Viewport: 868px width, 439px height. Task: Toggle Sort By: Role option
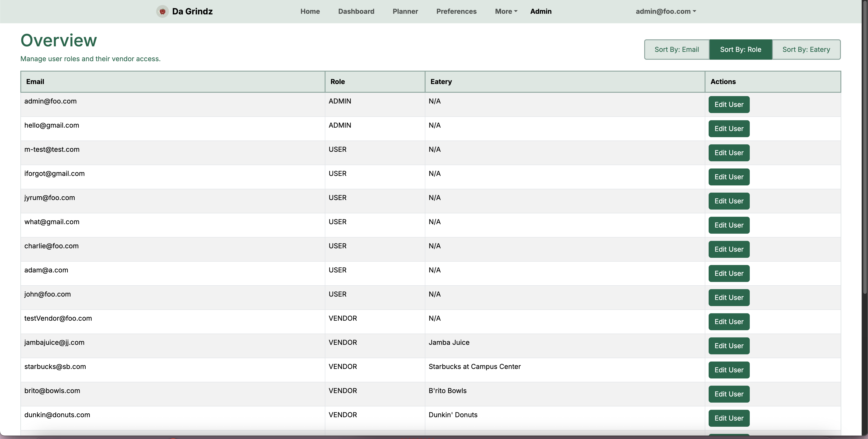740,50
